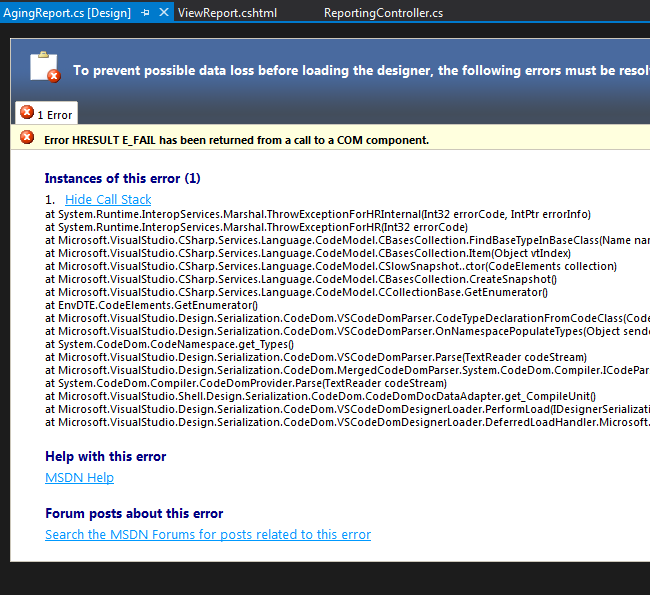
Task: Close the AgingReport.cs [Design] tab
Action: (164, 12)
